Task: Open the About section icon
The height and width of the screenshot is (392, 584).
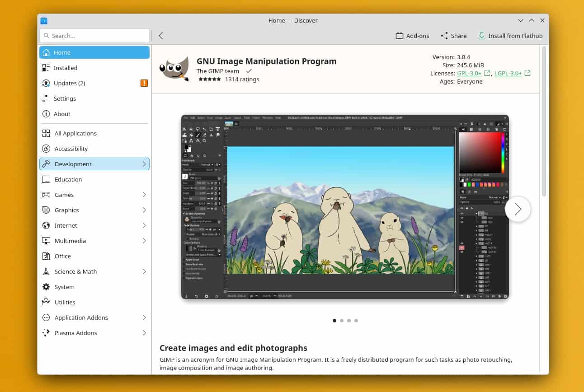Action: tap(46, 114)
